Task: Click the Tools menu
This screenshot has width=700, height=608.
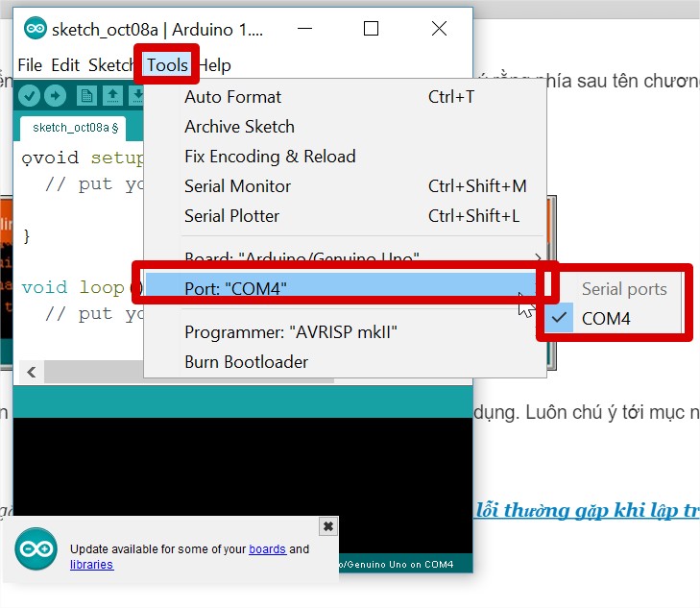Action: pos(167,65)
